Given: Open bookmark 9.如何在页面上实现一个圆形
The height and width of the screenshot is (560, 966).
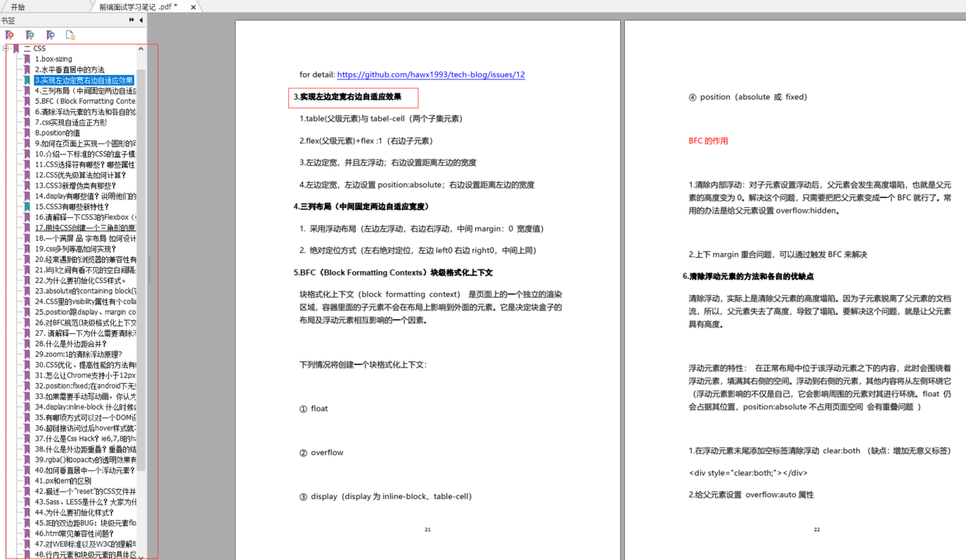Looking at the screenshot, I should point(85,143).
